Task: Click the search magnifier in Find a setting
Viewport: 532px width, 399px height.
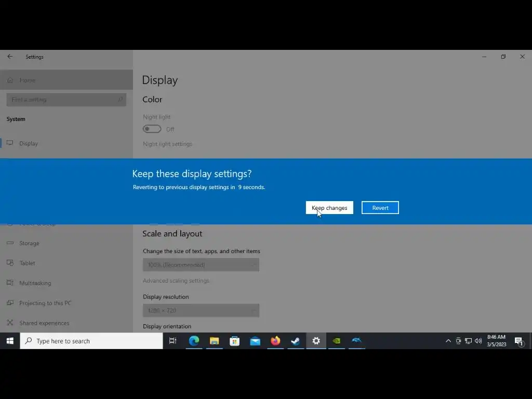Action: tap(120, 99)
